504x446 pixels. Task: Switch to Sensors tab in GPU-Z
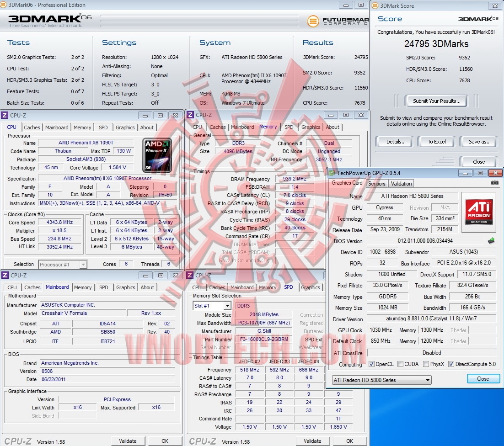(x=376, y=184)
